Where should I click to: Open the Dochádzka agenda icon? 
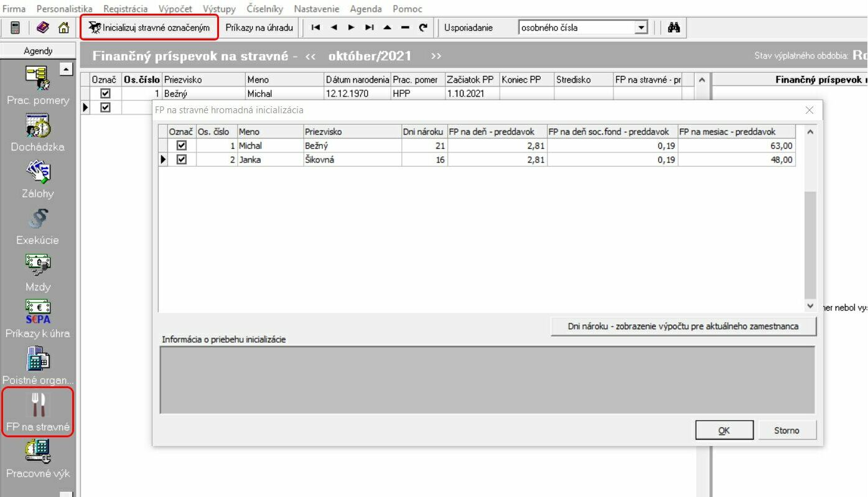38,131
